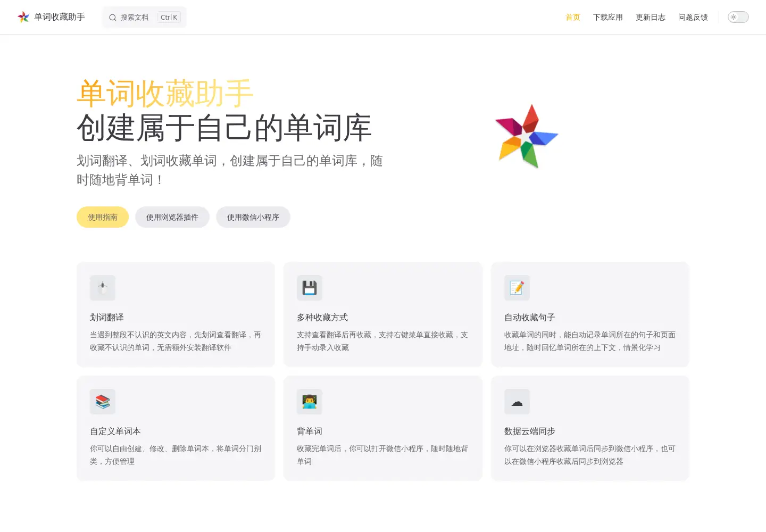Click the 自动收藏句子 card title
Viewport: 766px width, 532px height.
click(530, 318)
